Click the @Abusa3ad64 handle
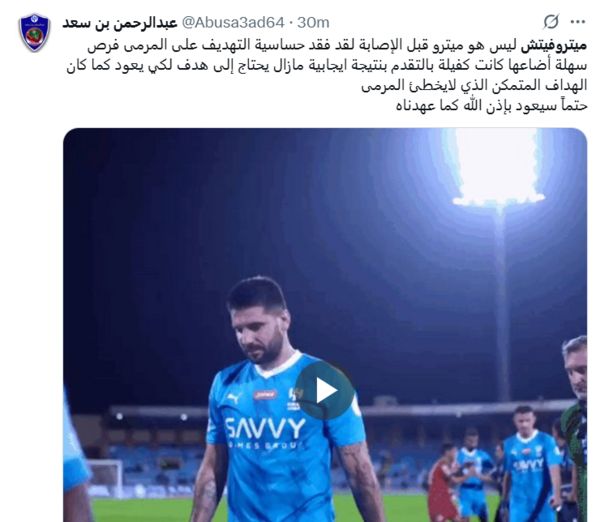 coord(233,23)
